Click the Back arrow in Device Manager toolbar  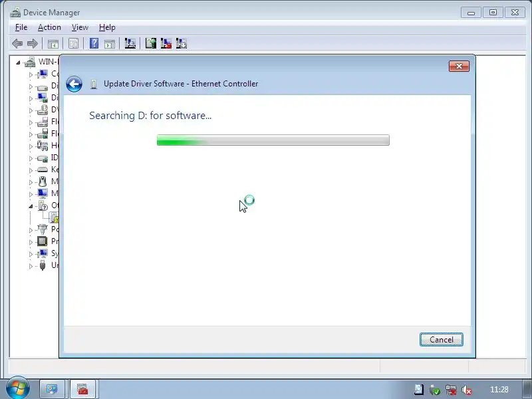pos(17,43)
